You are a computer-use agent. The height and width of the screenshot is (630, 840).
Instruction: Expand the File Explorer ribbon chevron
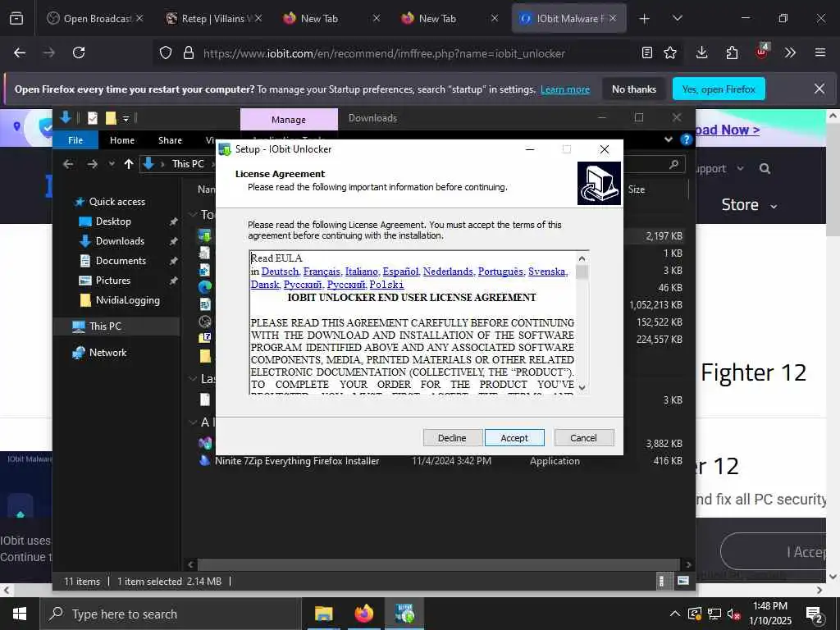[x=668, y=139]
